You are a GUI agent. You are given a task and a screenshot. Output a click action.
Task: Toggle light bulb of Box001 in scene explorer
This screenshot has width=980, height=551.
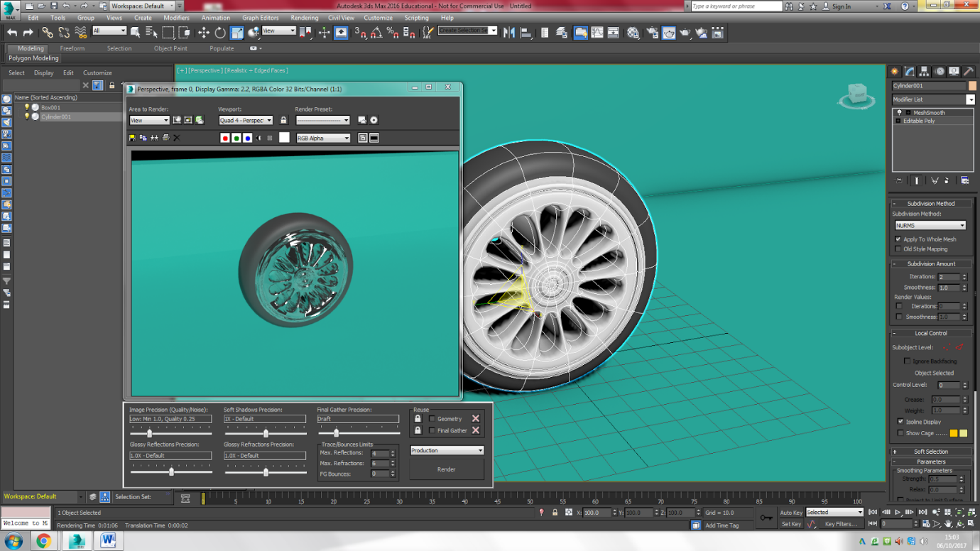click(x=27, y=107)
